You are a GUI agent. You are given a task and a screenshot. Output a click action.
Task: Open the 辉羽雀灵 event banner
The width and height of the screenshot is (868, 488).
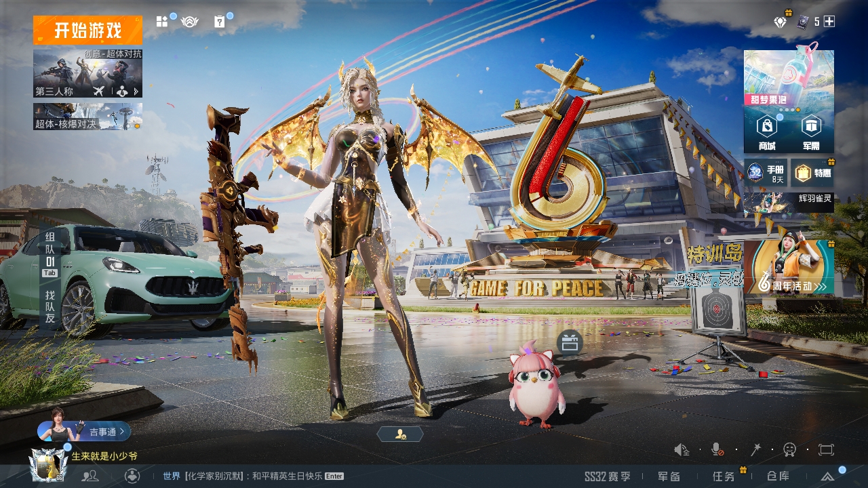[789, 202]
